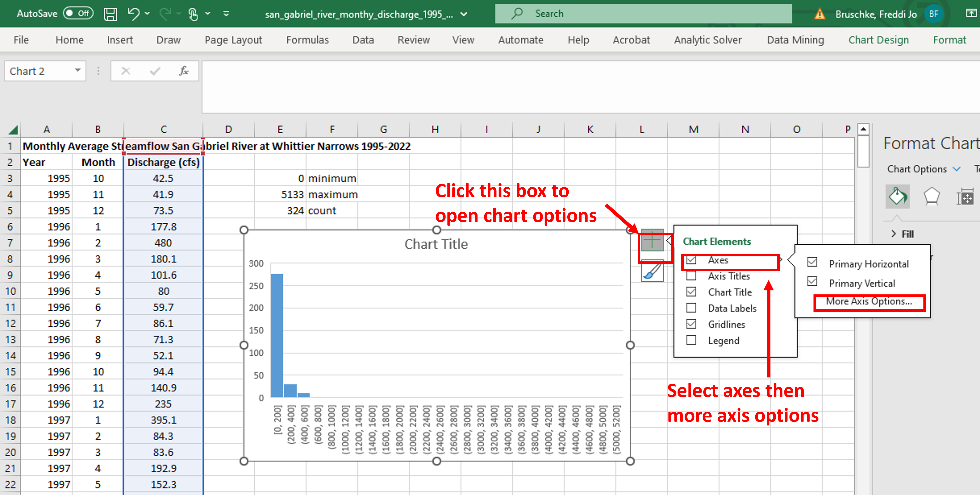This screenshot has width=980, height=495.
Task: Open the Chart Design tab
Action: click(x=878, y=40)
